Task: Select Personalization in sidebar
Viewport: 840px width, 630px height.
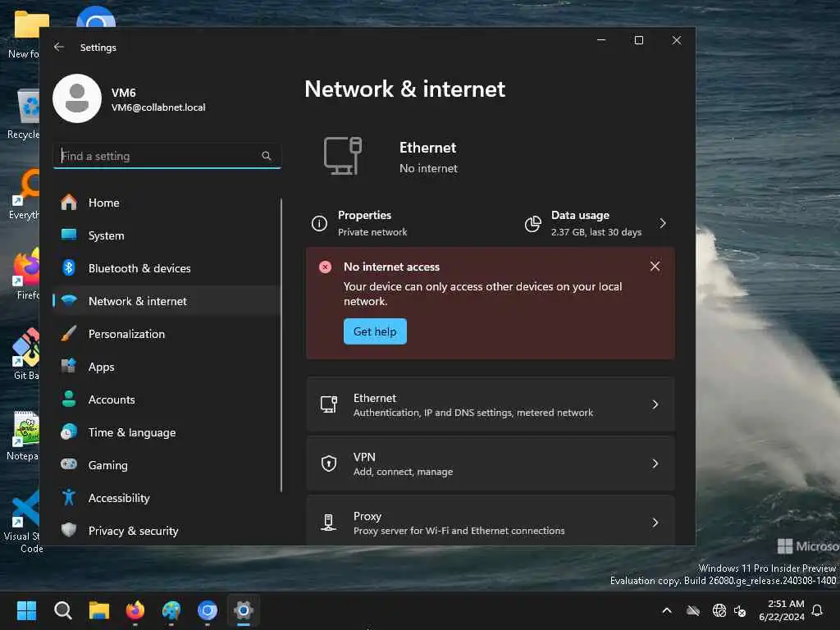Action: click(166, 334)
